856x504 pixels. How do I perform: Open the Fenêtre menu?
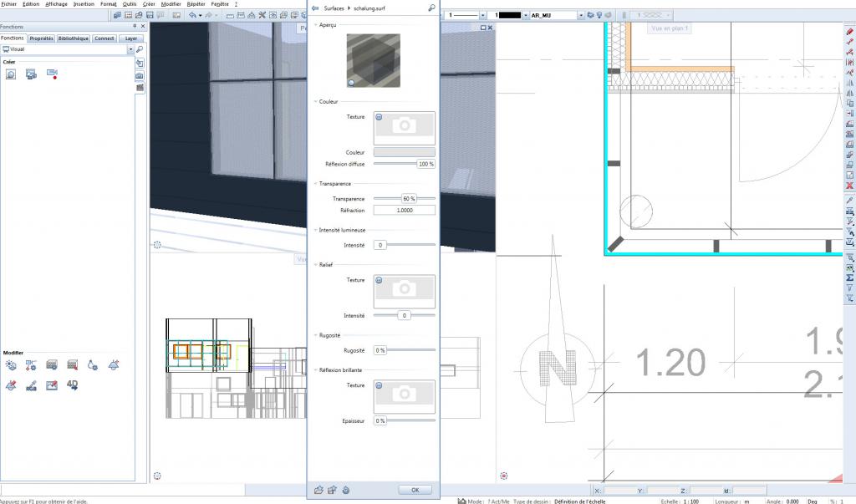[x=220, y=4]
